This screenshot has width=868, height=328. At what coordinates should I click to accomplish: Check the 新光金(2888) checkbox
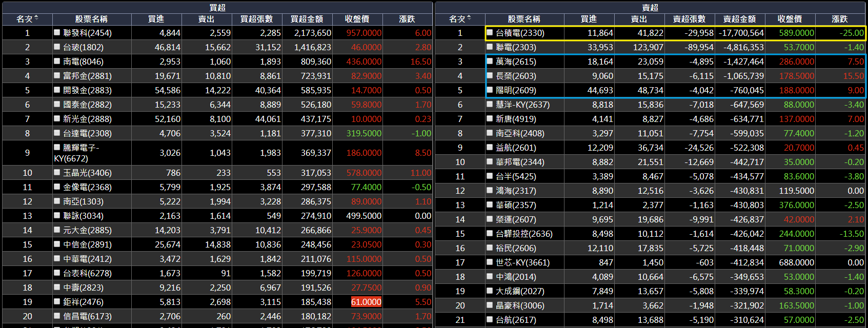[x=57, y=118]
